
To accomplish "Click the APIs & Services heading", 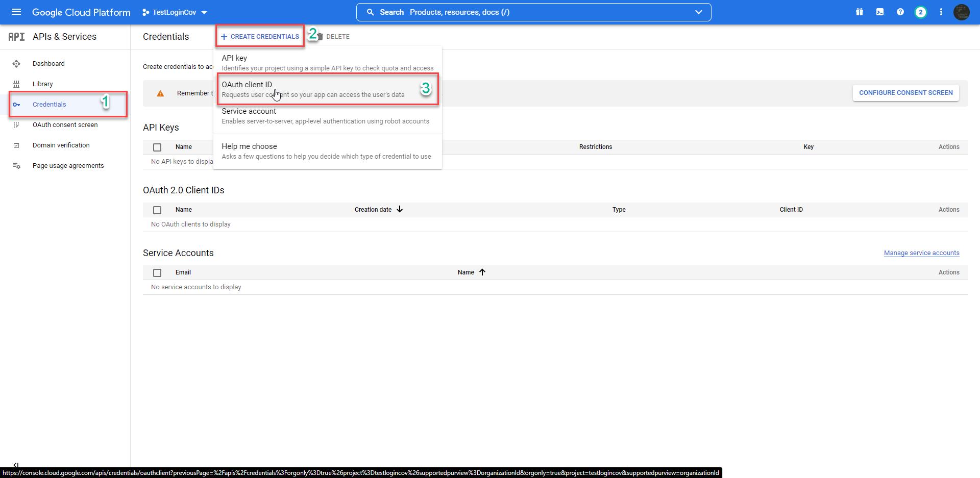I will [64, 37].
